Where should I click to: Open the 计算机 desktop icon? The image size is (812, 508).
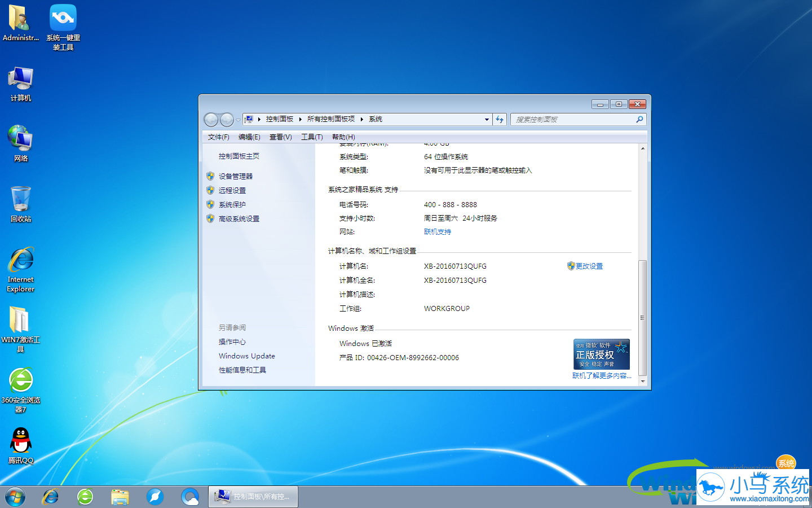click(x=20, y=84)
